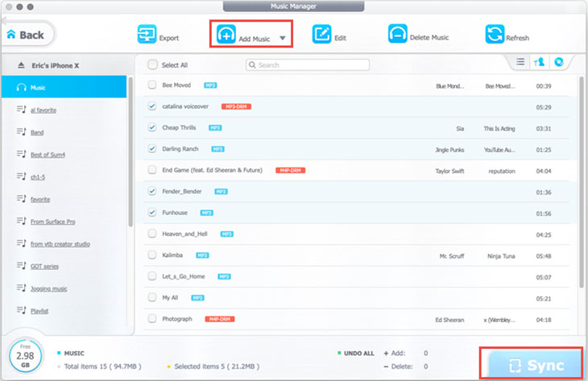The image size is (588, 381).
Task: Click 'Total items 15 ( 94.7MB )' text
Action: 103,367
